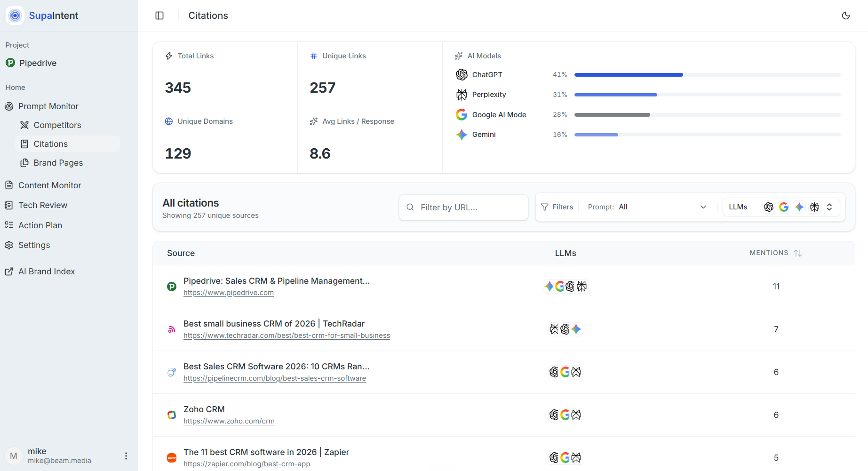
Task: Click the Google AI Mode icon
Action: coord(462,115)
